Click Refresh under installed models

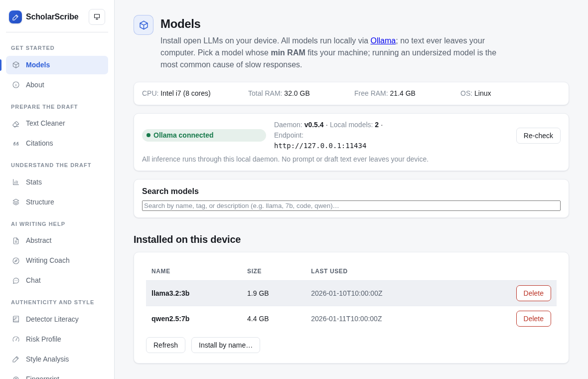(x=165, y=345)
